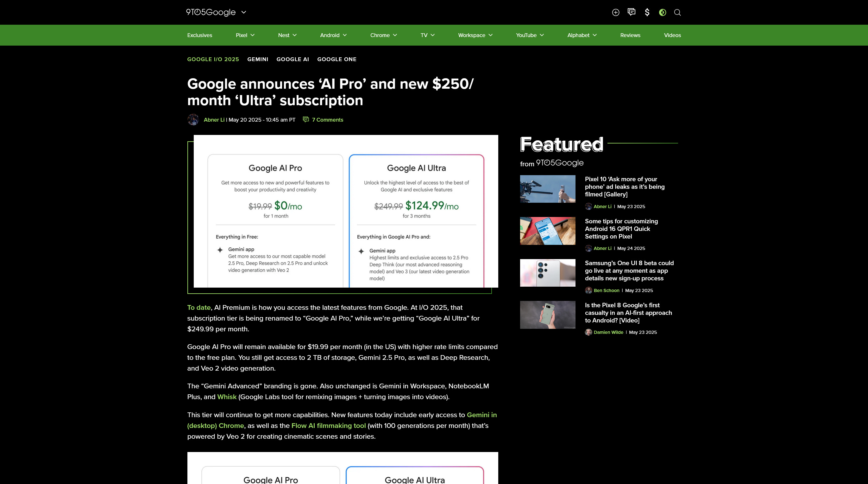Open the article hero pricing image
The height and width of the screenshot is (484, 868).
click(x=346, y=211)
